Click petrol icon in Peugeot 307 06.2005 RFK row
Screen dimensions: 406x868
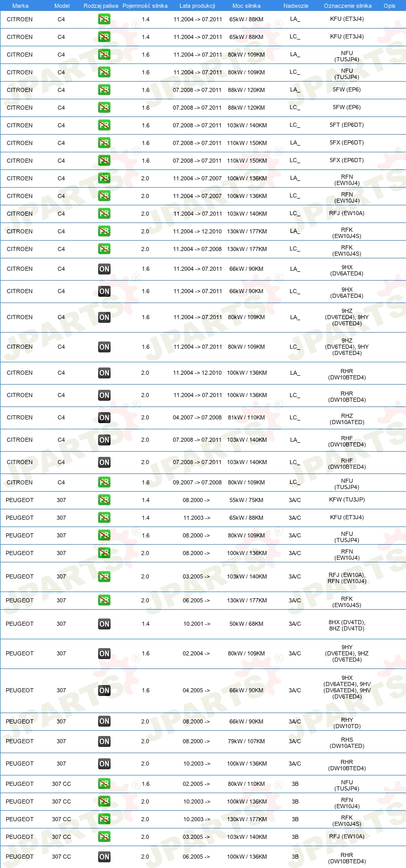(x=104, y=600)
